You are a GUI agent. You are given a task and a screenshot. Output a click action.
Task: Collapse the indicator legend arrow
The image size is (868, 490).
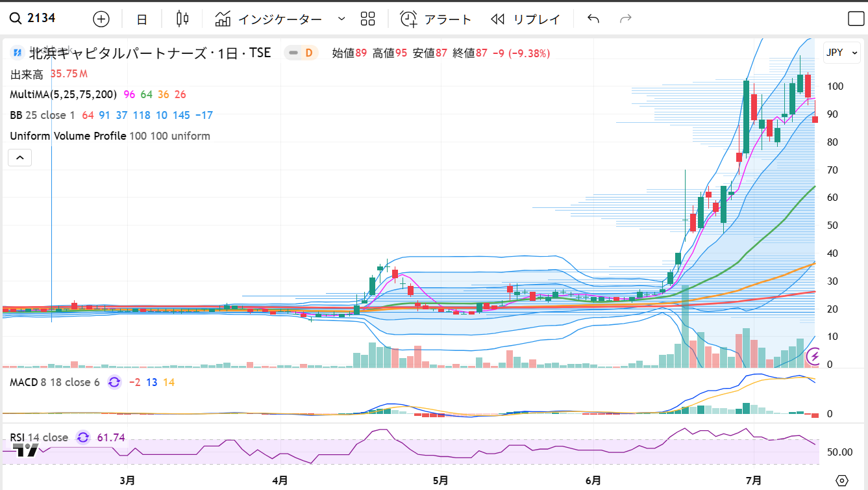click(x=20, y=157)
